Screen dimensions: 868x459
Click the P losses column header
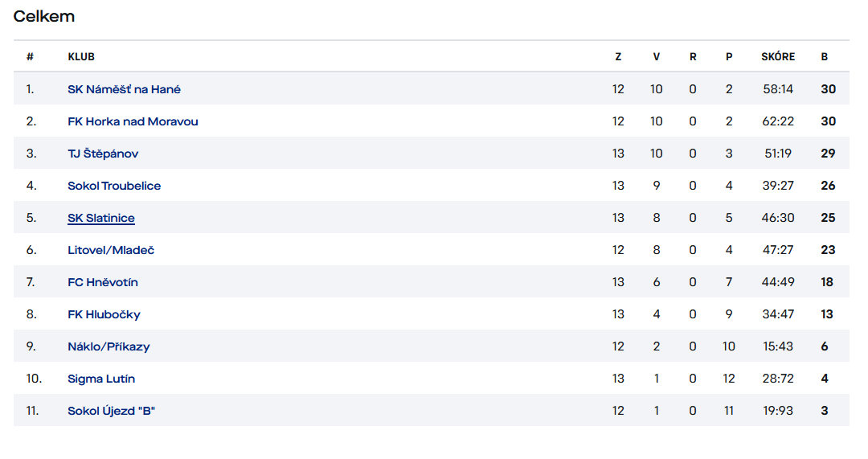729,56
